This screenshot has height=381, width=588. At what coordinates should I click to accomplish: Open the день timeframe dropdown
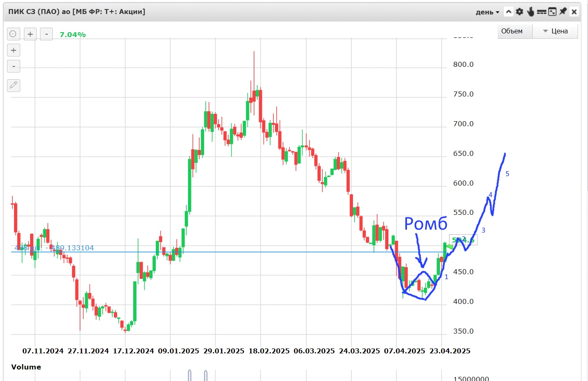pyautogui.click(x=487, y=12)
